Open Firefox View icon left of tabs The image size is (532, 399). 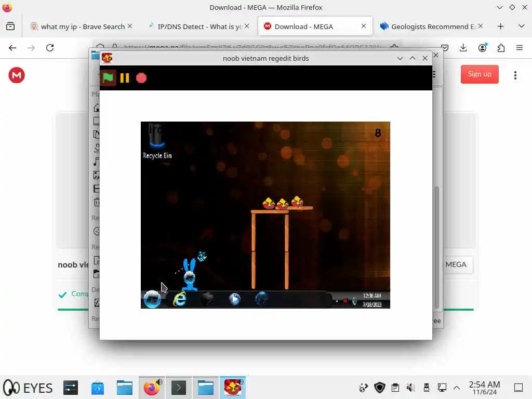(x=10, y=26)
